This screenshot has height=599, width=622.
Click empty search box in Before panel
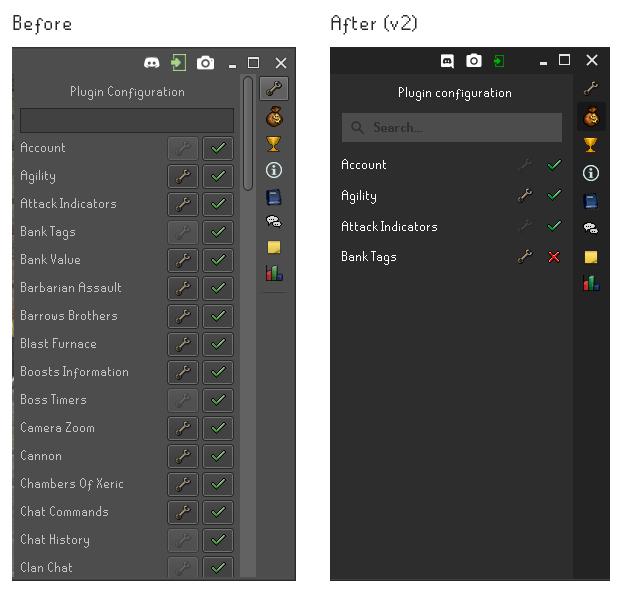(127, 120)
